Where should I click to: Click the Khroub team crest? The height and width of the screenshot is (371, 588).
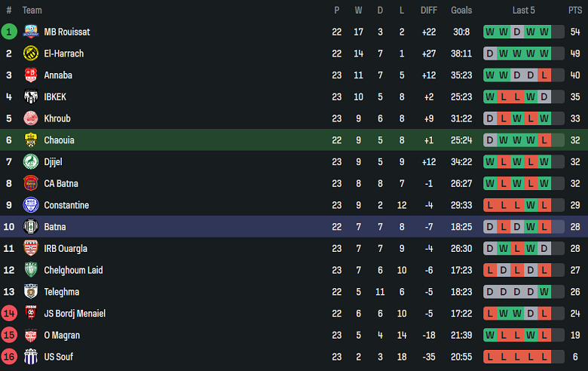coord(31,118)
